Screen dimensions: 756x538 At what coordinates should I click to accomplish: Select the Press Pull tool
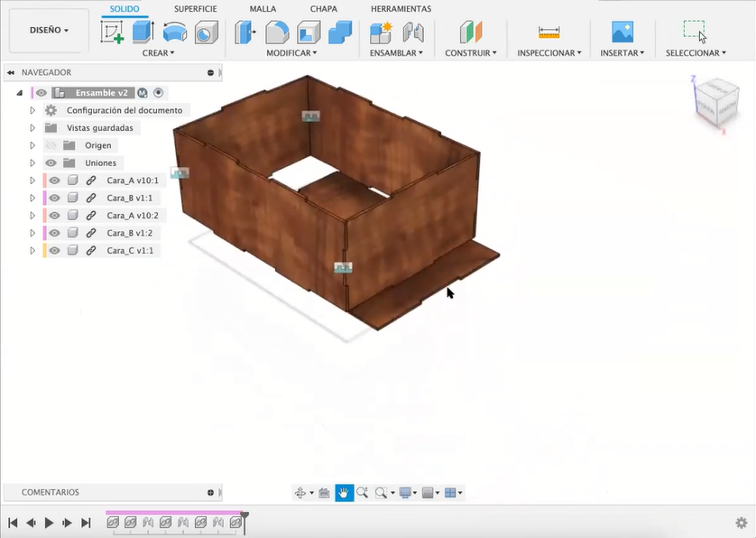[244, 32]
